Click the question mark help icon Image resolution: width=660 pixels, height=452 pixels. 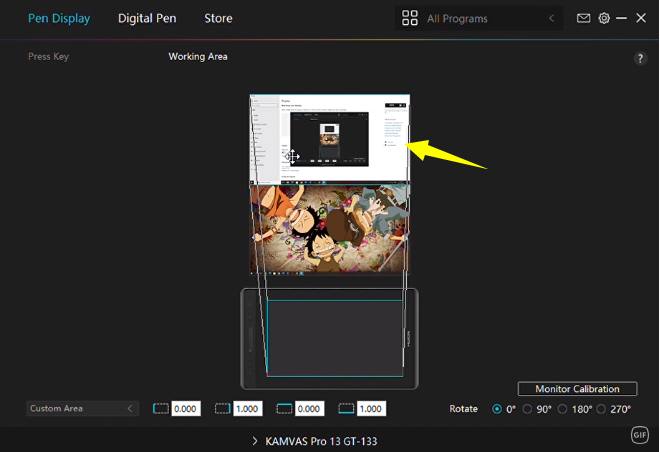(640, 58)
